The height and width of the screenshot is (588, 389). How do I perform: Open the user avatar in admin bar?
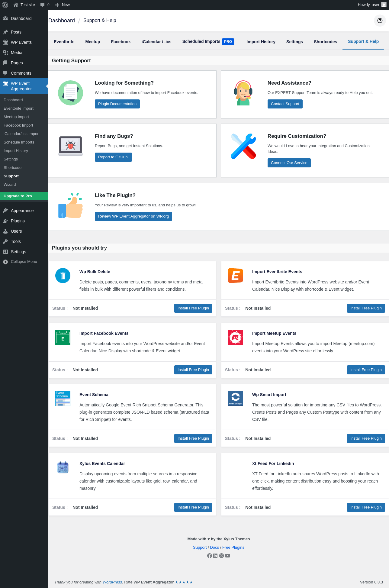pyautogui.click(x=384, y=5)
